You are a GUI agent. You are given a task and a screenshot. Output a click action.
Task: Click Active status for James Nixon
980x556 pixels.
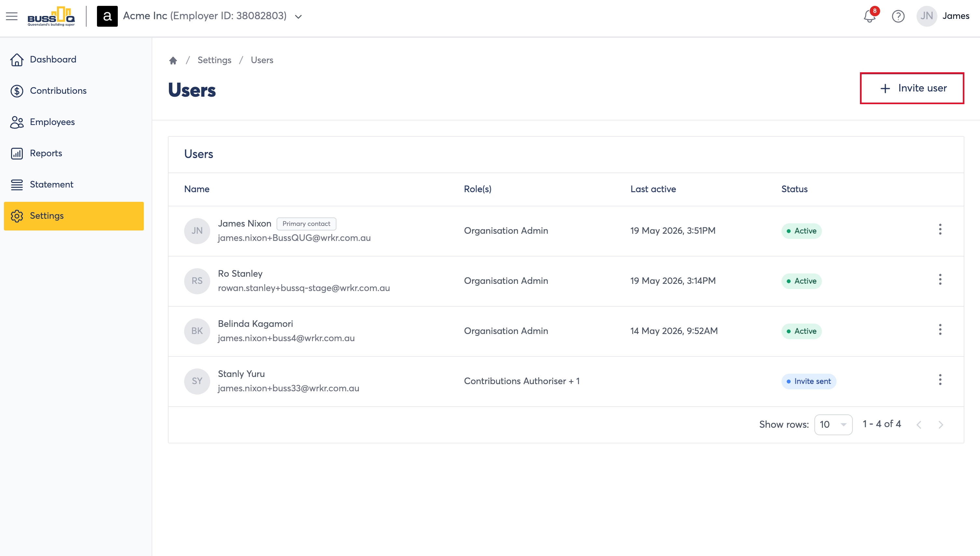(x=801, y=231)
